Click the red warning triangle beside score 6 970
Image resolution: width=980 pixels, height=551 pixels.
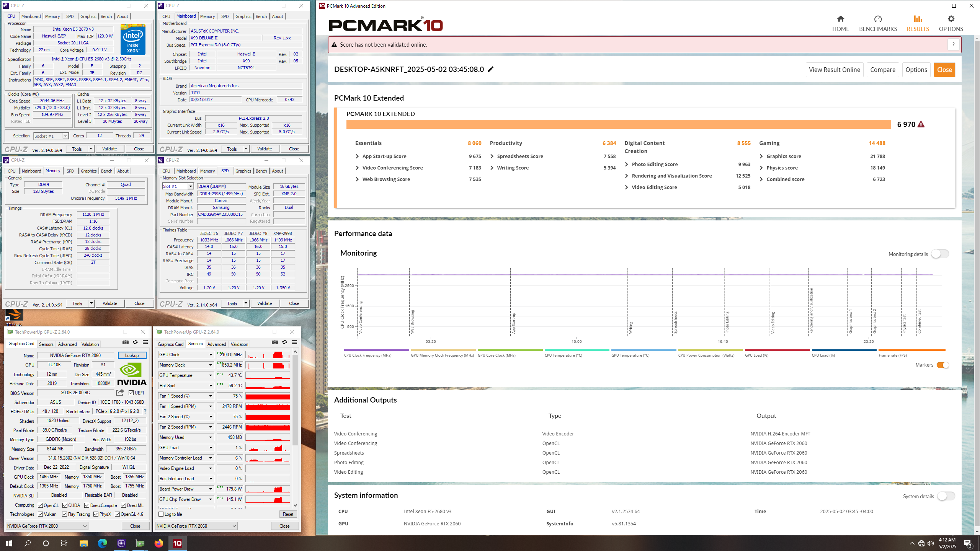click(921, 124)
